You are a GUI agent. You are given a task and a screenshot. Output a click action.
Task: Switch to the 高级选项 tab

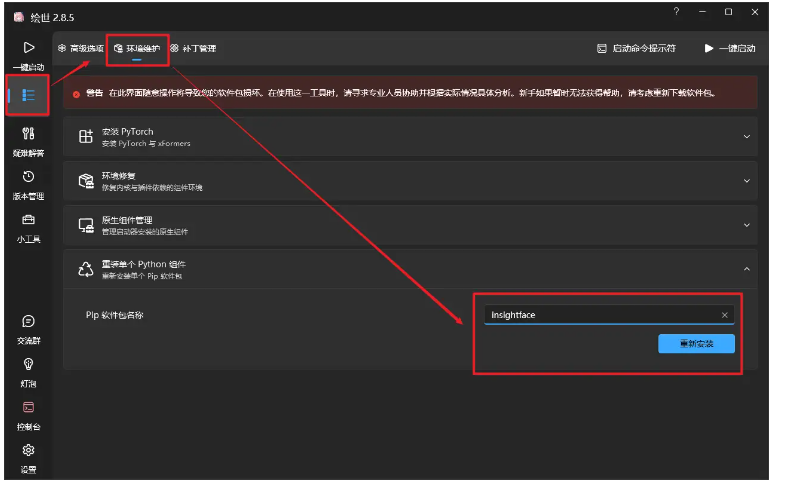pos(81,48)
